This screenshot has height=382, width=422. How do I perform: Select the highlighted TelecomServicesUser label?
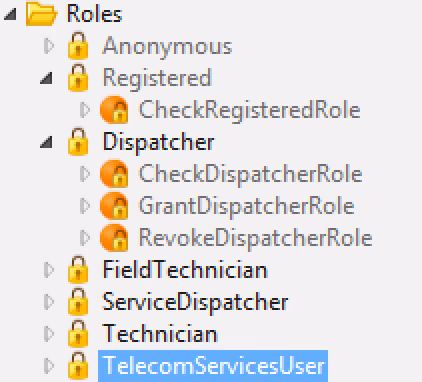click(213, 366)
